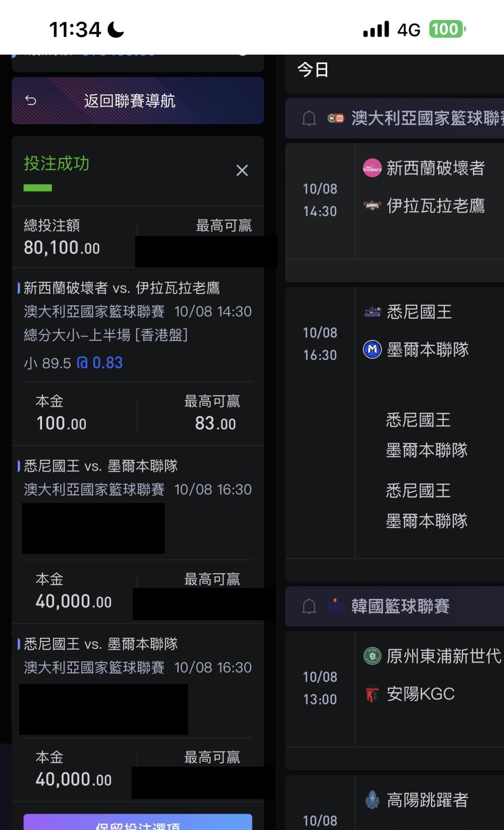Tap the Goyang team logo

[x=372, y=800]
